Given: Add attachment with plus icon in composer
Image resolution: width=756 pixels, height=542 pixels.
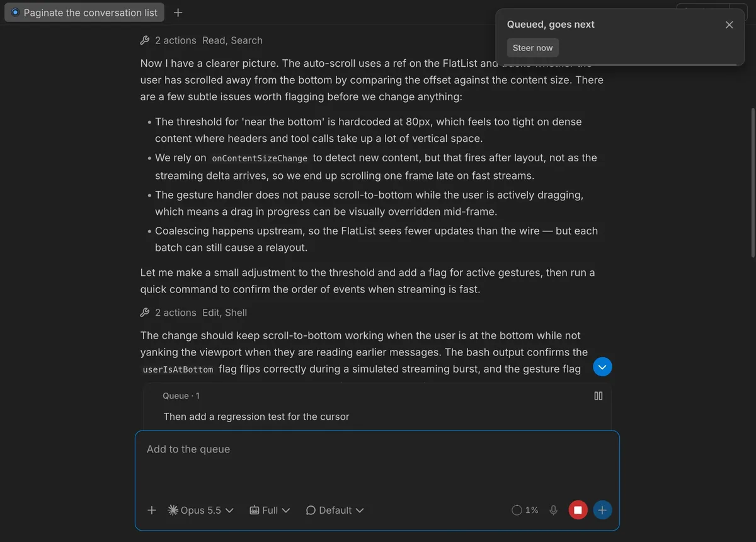Looking at the screenshot, I should (151, 510).
